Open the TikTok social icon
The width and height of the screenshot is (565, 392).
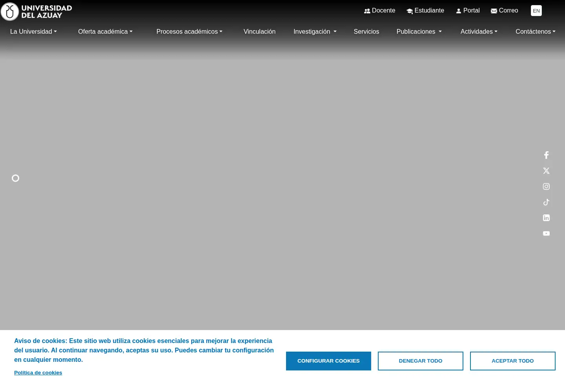[546, 202]
